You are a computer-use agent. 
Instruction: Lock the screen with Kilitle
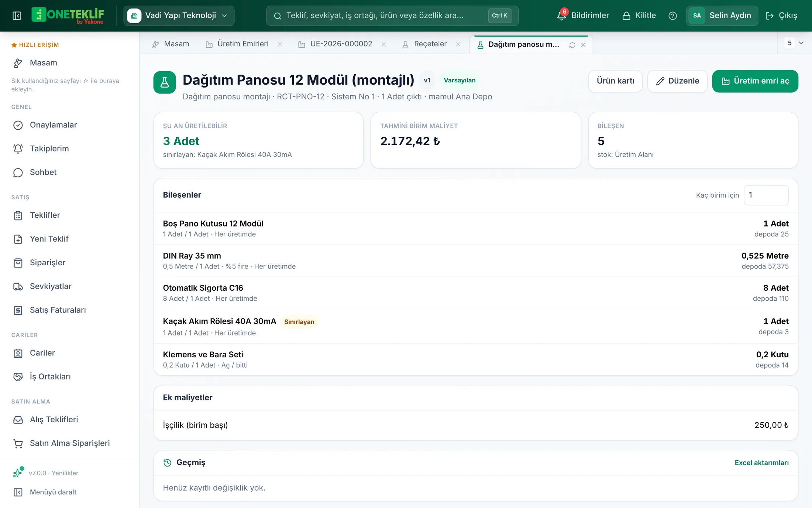tap(639, 16)
